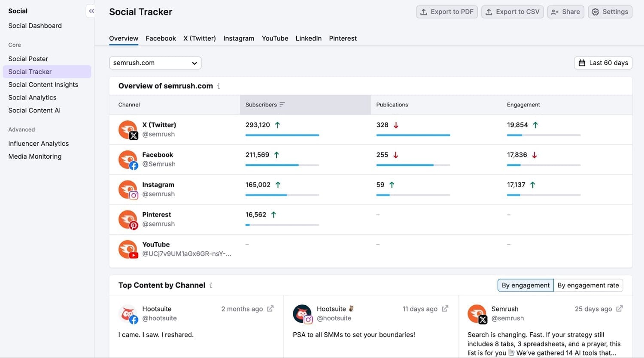Open the Last 60 days date range picker
Screen dimensions: 644x358
[603, 63]
